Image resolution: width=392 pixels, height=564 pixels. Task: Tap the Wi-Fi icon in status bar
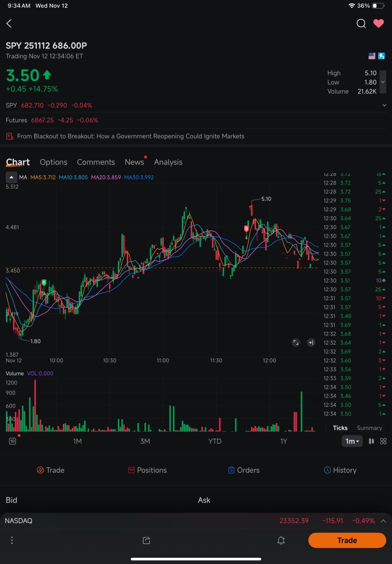[x=352, y=6]
